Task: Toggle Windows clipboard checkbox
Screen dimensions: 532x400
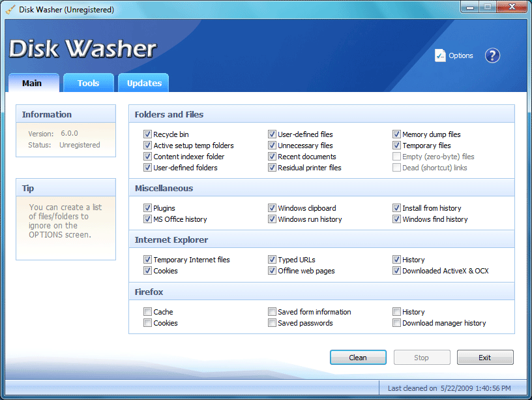Action: (272, 208)
